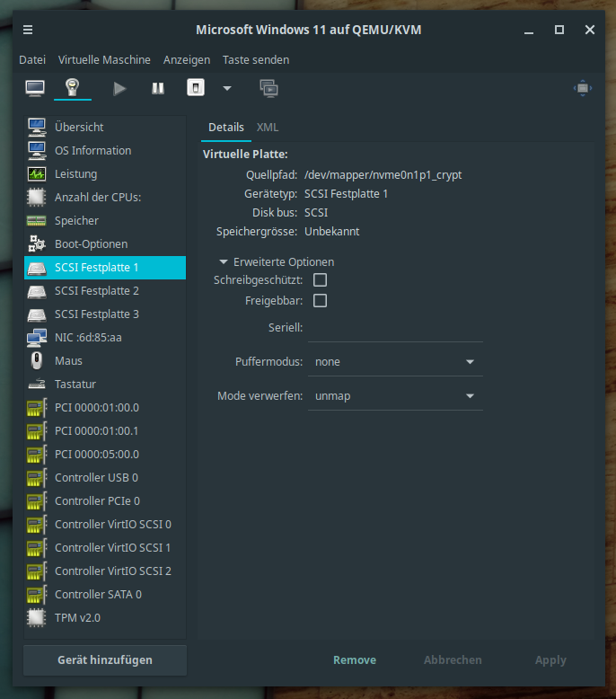Select PCI 0000:01:00.0 device

(x=105, y=408)
